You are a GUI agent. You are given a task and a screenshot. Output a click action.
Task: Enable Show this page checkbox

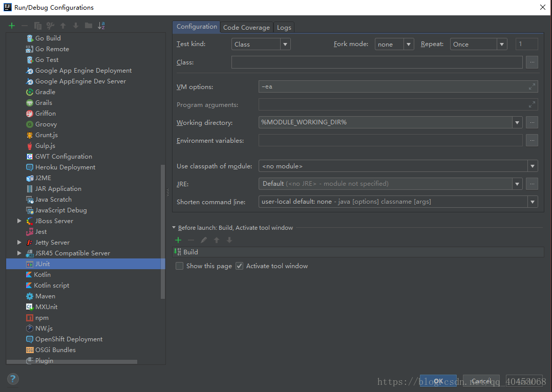point(180,266)
